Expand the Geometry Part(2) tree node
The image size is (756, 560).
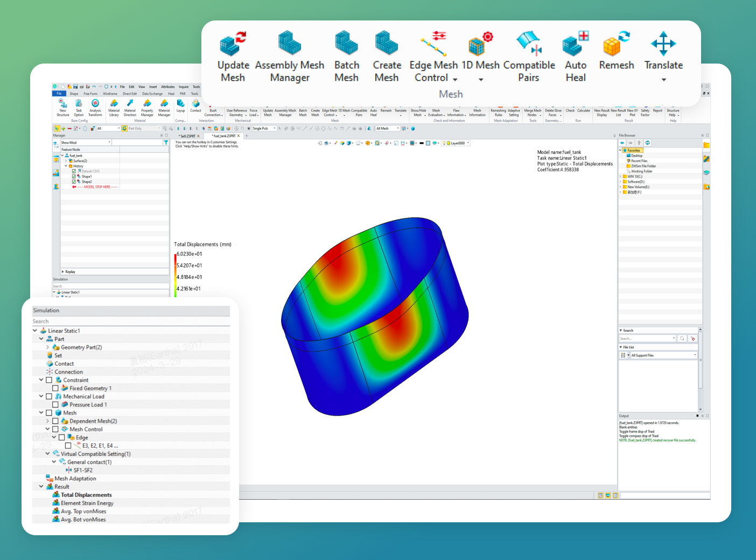[48, 347]
